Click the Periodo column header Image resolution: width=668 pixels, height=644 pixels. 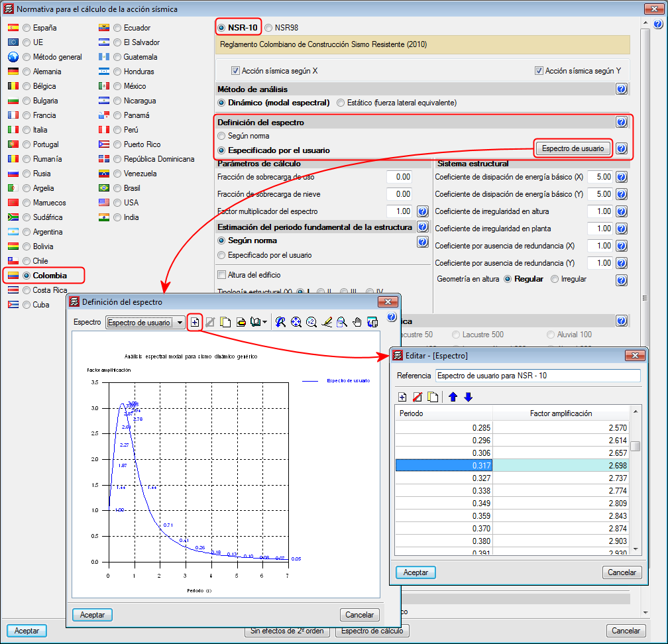(x=443, y=413)
